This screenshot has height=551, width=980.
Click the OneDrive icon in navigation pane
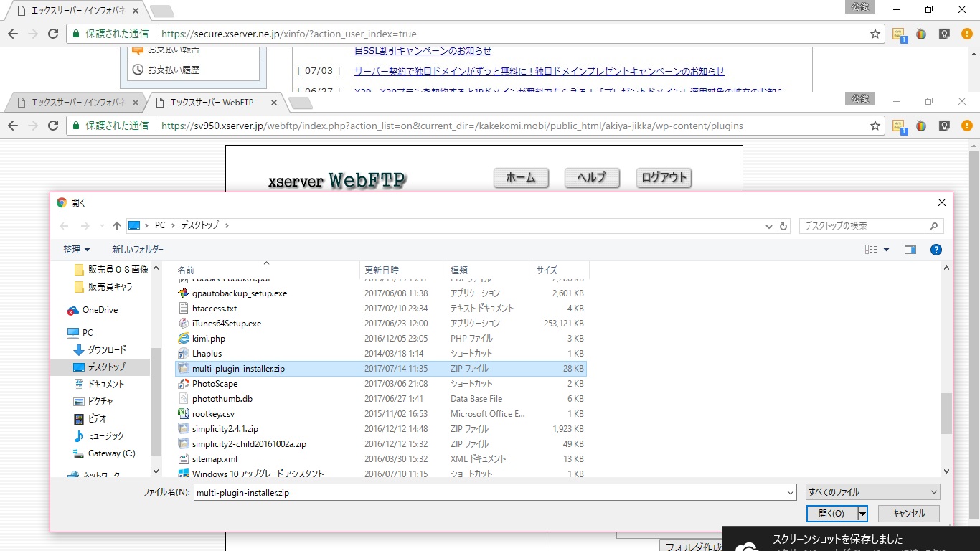point(73,311)
